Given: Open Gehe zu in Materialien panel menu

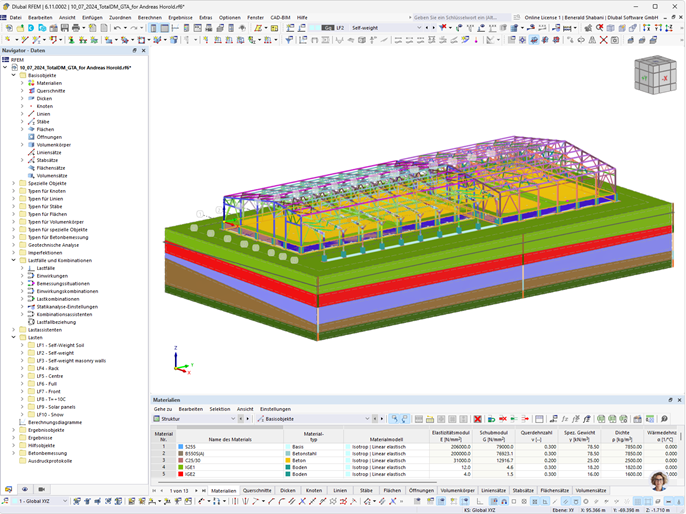Looking at the screenshot, I should point(163,409).
